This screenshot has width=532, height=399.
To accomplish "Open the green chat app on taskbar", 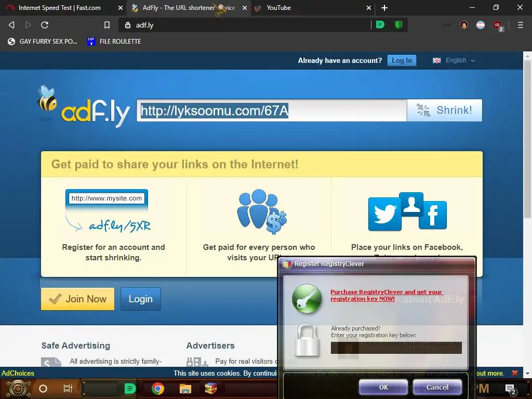I will tap(130, 389).
